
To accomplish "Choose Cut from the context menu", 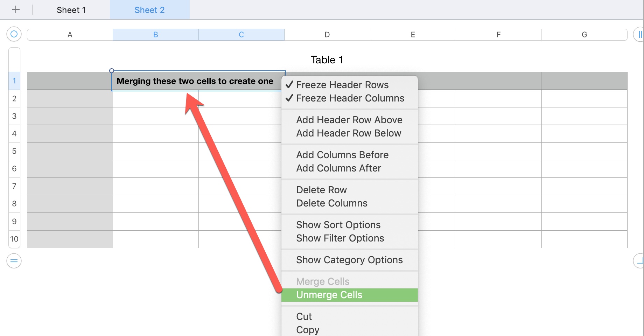I will [x=303, y=316].
